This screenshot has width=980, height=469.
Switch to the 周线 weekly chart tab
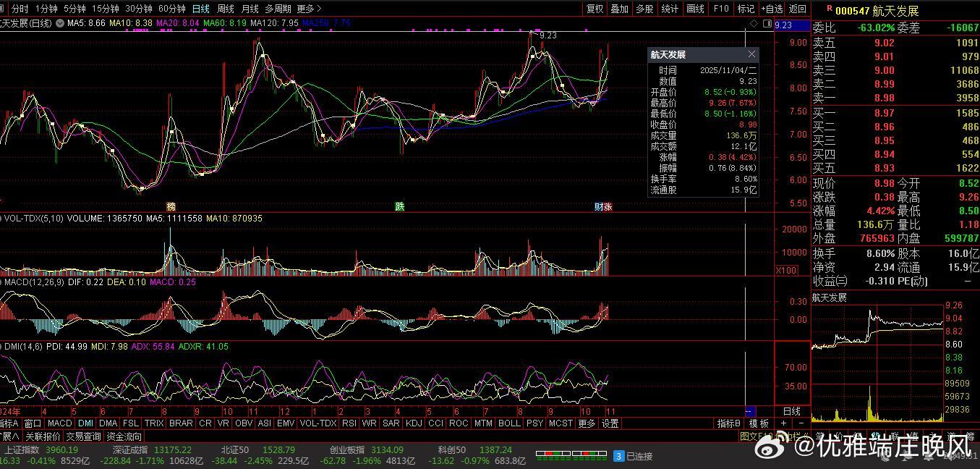pos(226,9)
